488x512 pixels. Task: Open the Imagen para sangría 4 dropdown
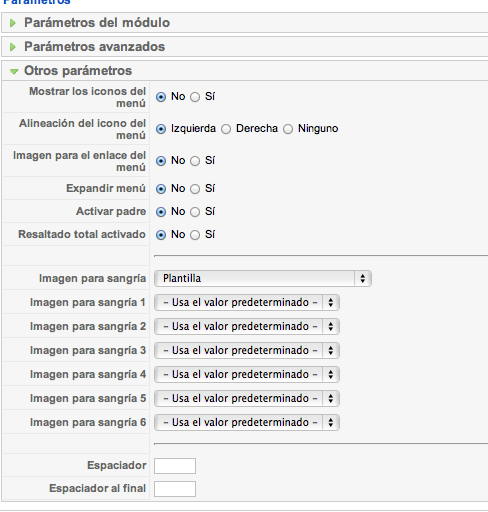click(x=247, y=374)
